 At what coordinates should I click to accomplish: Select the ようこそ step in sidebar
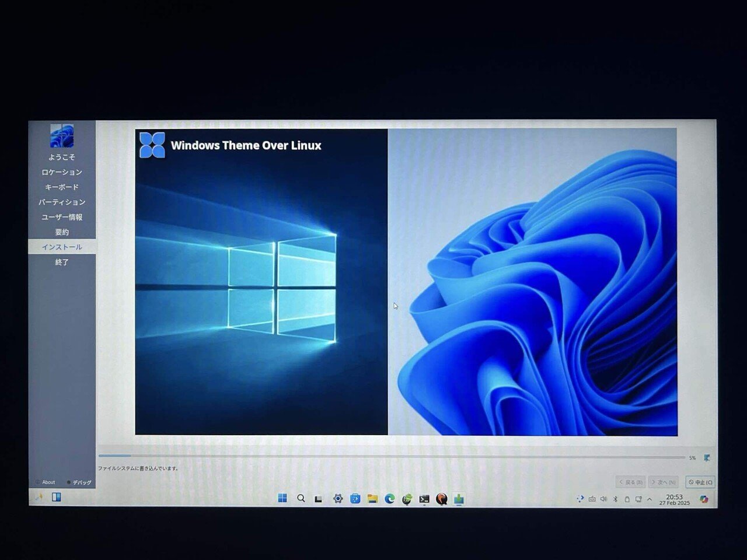pyautogui.click(x=62, y=157)
